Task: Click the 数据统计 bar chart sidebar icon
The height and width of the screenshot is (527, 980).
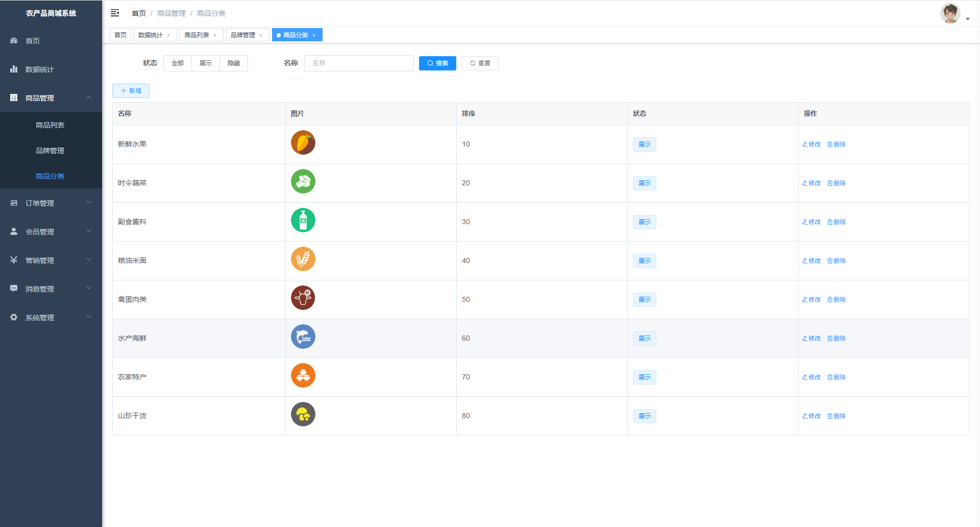Action: (14, 69)
